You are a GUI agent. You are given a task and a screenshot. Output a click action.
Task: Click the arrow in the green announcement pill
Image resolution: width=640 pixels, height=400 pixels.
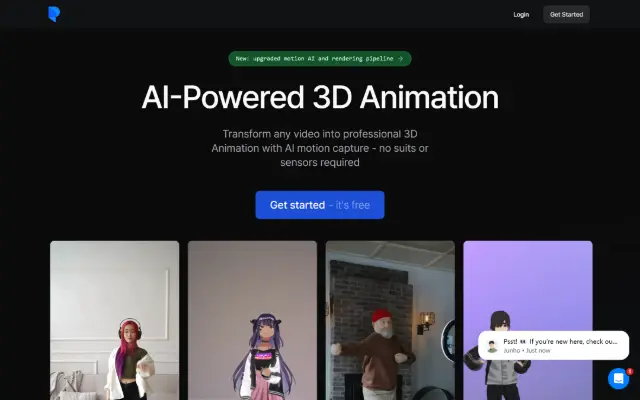[400, 58]
